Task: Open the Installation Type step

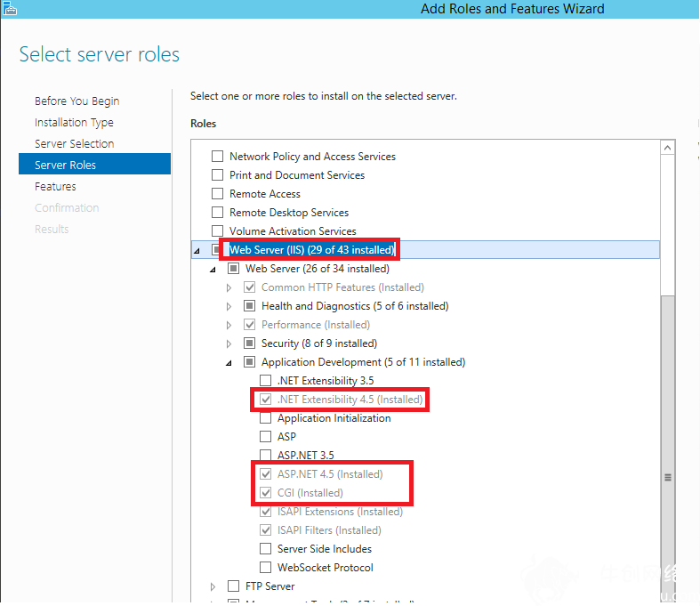Action: click(x=74, y=123)
